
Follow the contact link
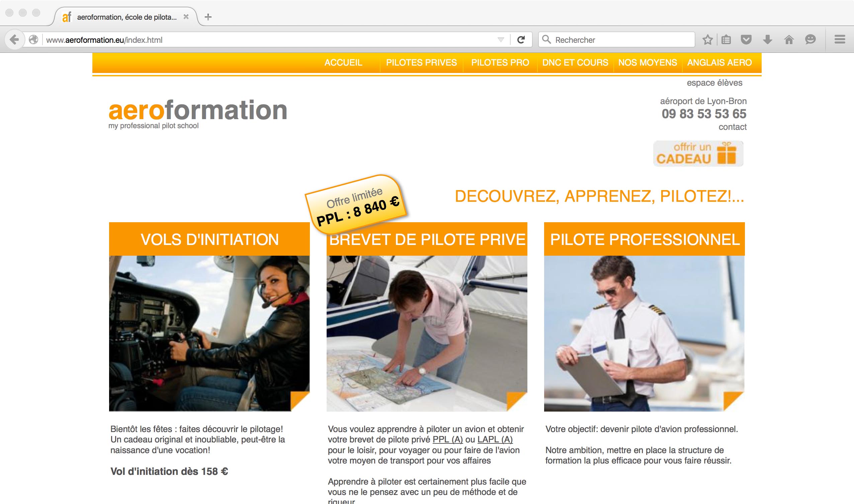pyautogui.click(x=733, y=127)
